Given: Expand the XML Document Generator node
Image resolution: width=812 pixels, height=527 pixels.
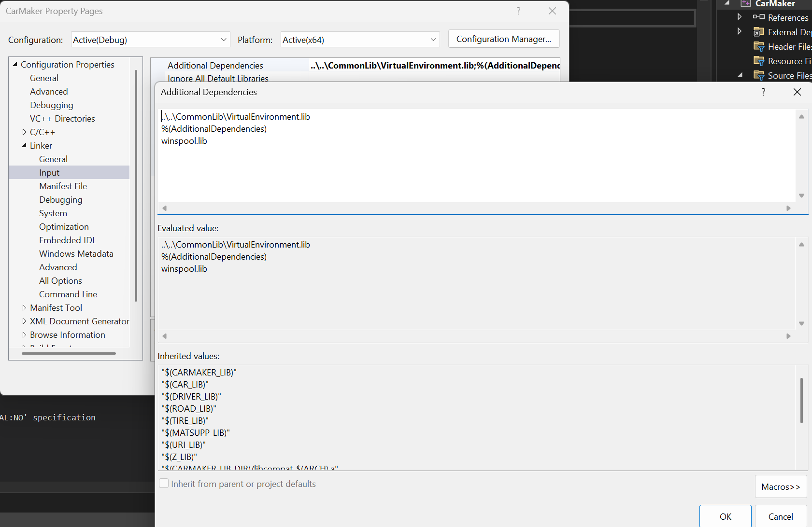Looking at the screenshot, I should pyautogui.click(x=24, y=321).
